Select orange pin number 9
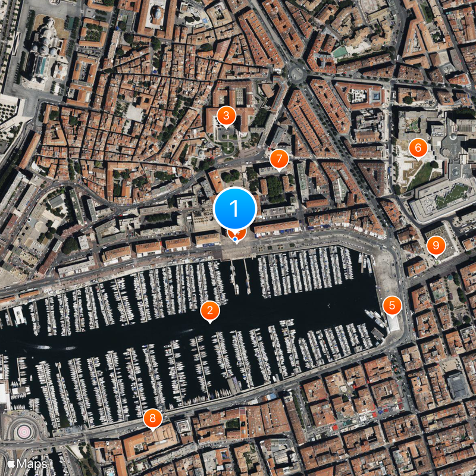Image resolution: width=476 pixels, height=476 pixels. [x=436, y=246]
